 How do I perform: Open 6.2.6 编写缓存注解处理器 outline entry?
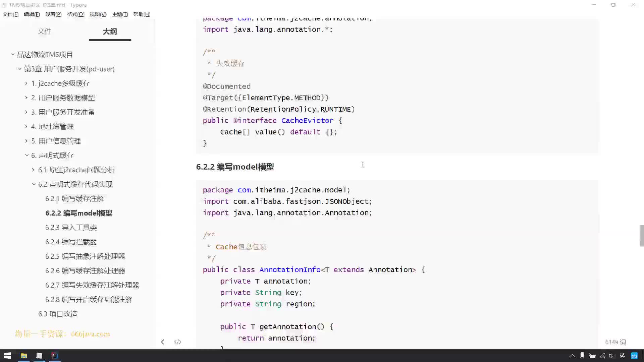tap(85, 271)
